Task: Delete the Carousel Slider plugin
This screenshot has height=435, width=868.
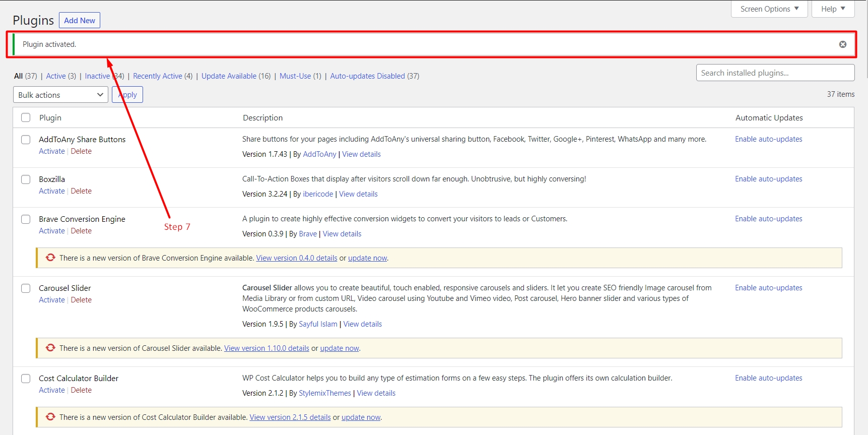Action: tap(81, 300)
